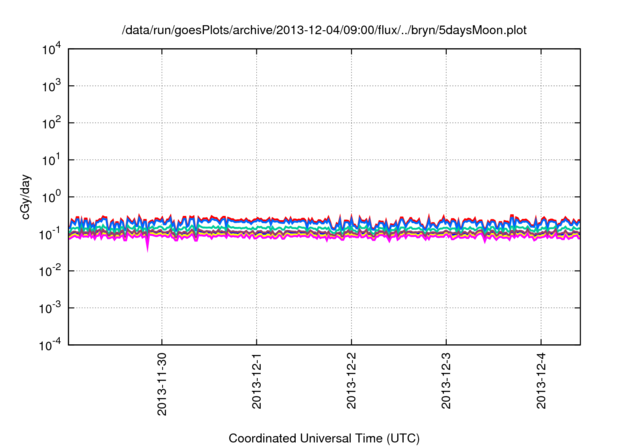
Task: Click the 10^1 y-axis tick label
Action: 51,160
